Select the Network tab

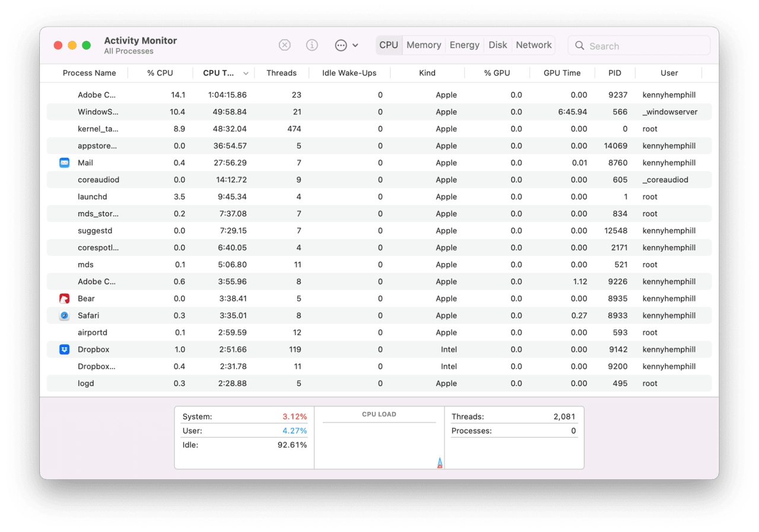tap(534, 45)
